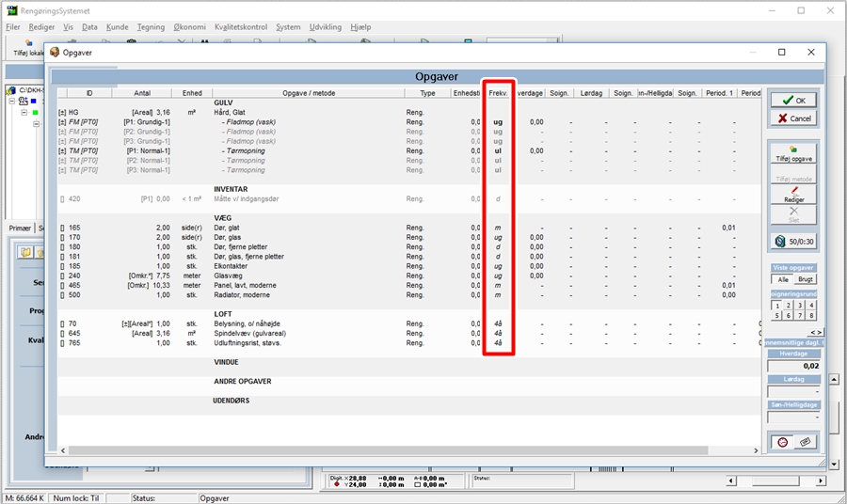Click the 50/0:30 time button

tap(793, 242)
